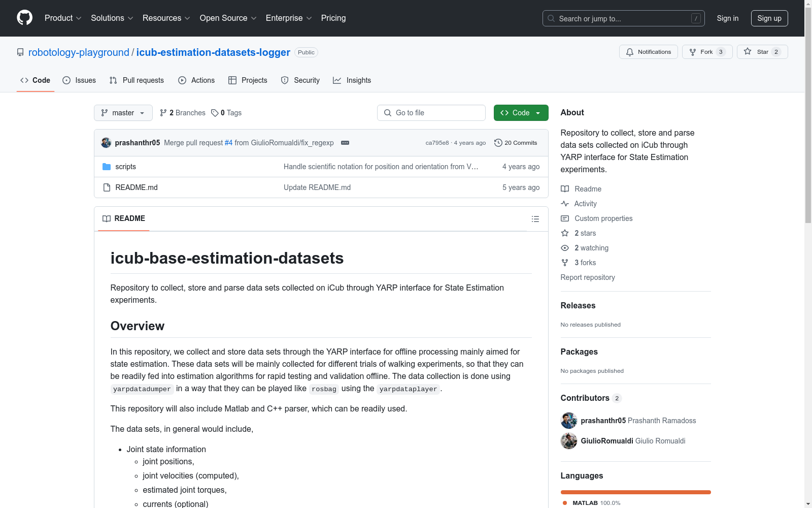Click the Sign in link
Viewport: 812px width, 508px height.
point(728,18)
